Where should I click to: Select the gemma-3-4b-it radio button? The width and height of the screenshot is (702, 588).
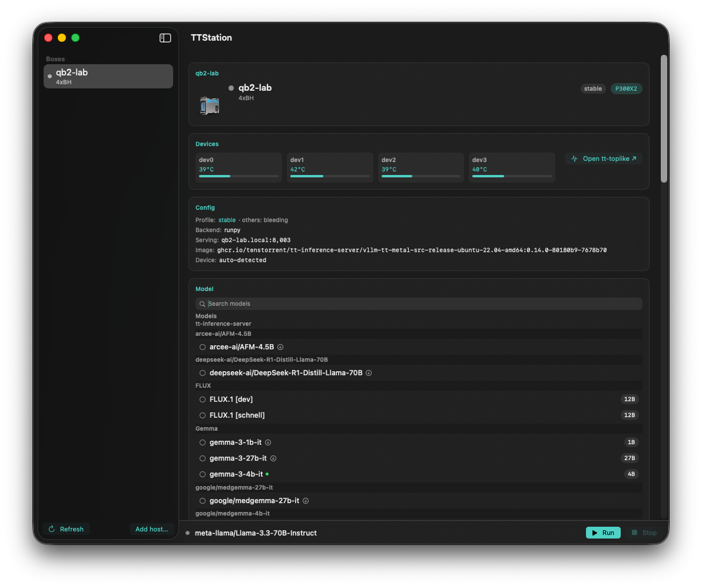tap(203, 474)
